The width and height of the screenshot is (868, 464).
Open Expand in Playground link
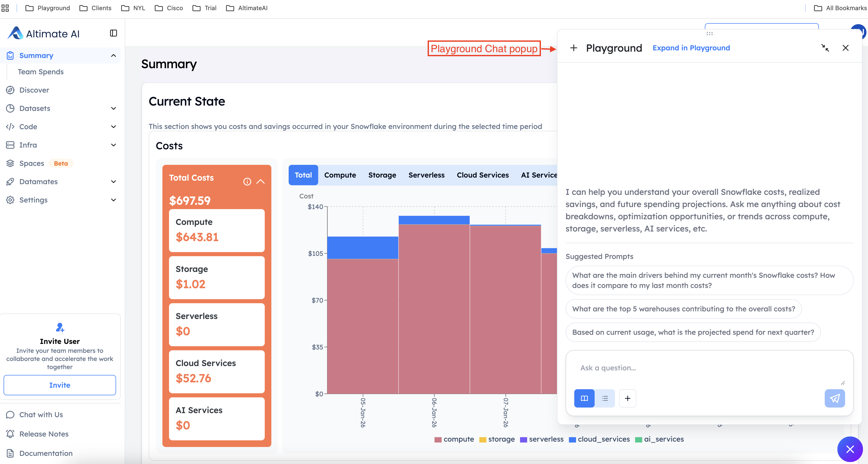[x=691, y=48]
